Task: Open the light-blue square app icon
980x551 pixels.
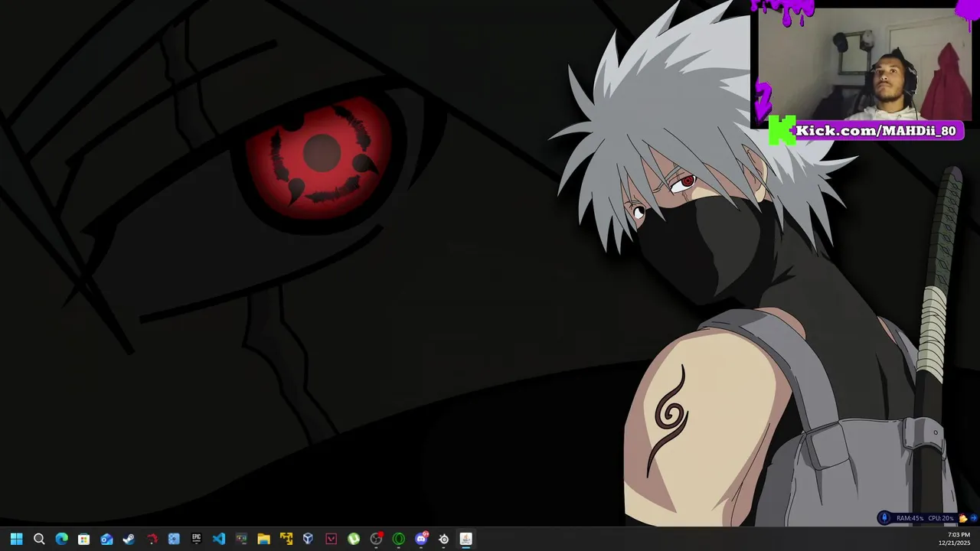Action: pos(174,540)
